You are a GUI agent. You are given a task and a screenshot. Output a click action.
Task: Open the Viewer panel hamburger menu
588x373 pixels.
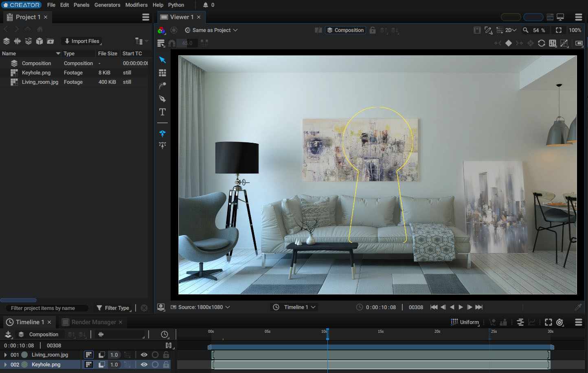click(x=579, y=17)
